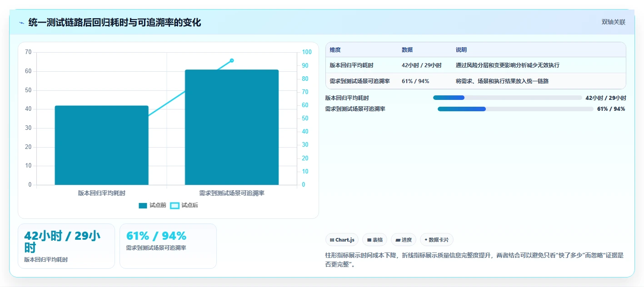The image size is (644, 287).
Task: Click x-axis label 版本回归平均耗时
Action: (102, 193)
